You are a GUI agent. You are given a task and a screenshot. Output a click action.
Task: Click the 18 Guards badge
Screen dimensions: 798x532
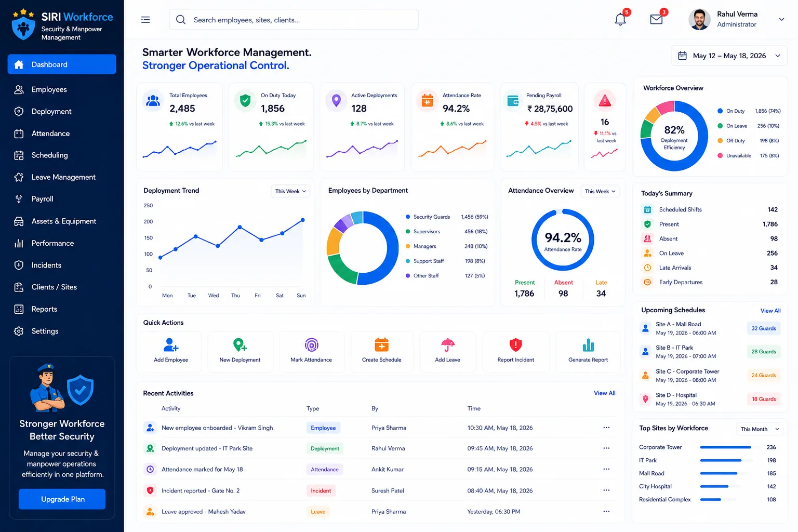click(764, 399)
